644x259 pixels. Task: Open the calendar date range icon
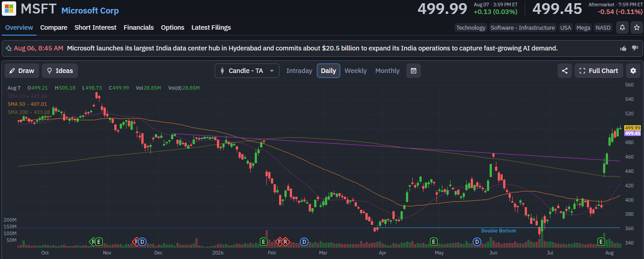pos(414,71)
